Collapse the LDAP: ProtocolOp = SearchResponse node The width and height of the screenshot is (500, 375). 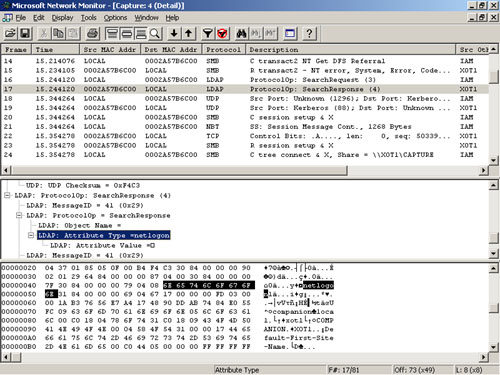tap(19, 215)
